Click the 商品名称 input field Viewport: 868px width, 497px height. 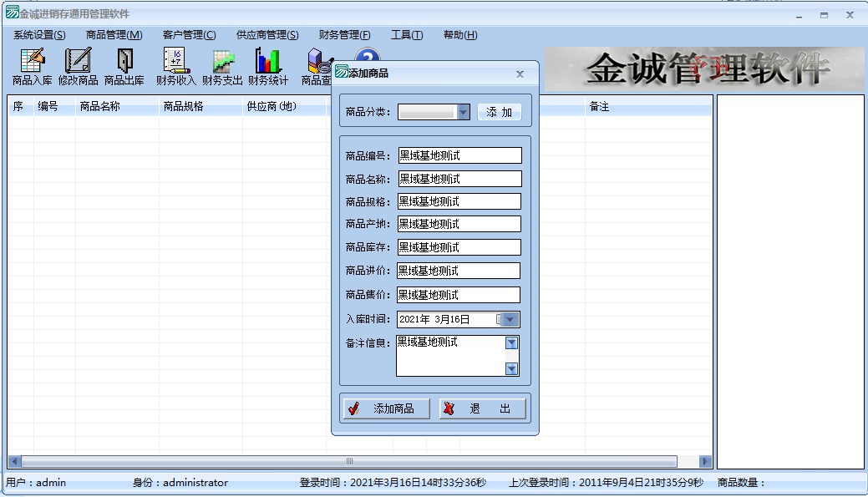(x=459, y=179)
